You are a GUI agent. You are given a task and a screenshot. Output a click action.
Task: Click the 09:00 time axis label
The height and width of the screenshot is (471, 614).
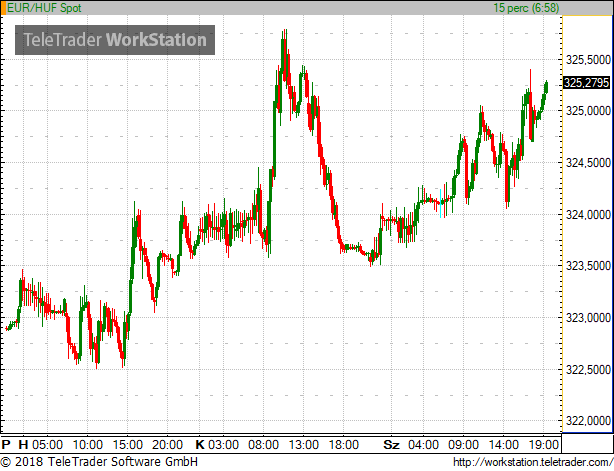click(463, 445)
